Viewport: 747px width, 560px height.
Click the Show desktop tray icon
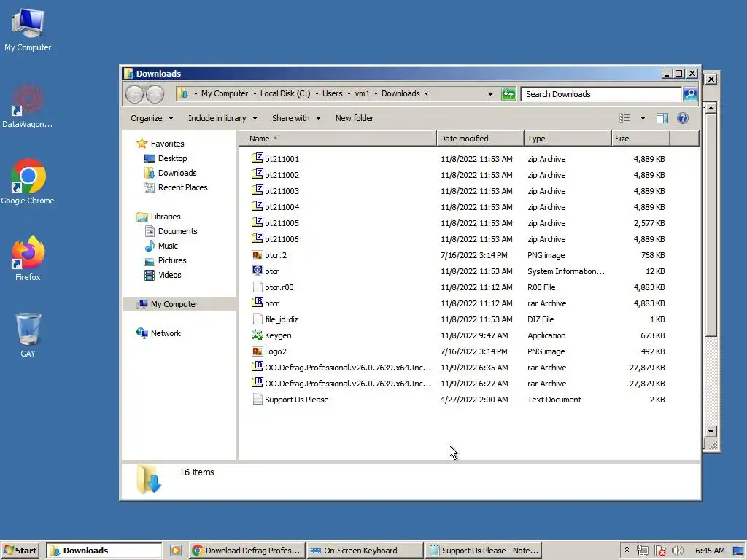tap(738, 551)
